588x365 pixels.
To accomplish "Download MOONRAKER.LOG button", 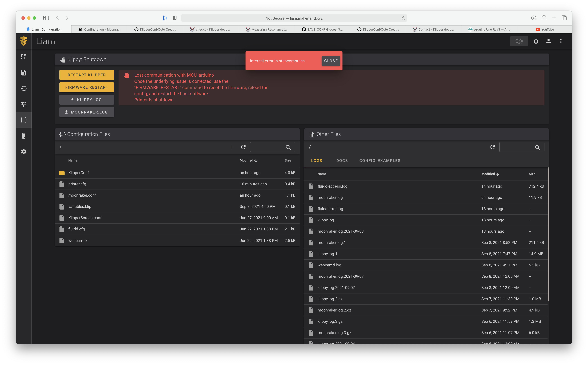I will 87,112.
